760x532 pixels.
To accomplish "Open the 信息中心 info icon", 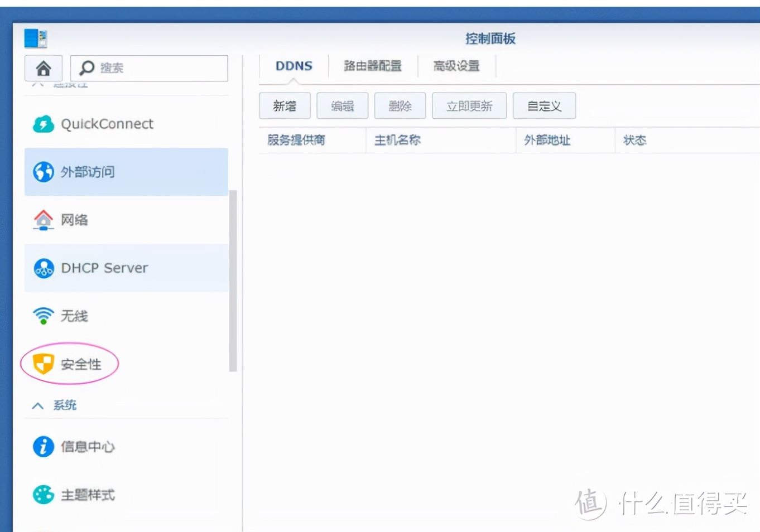I will click(x=43, y=447).
